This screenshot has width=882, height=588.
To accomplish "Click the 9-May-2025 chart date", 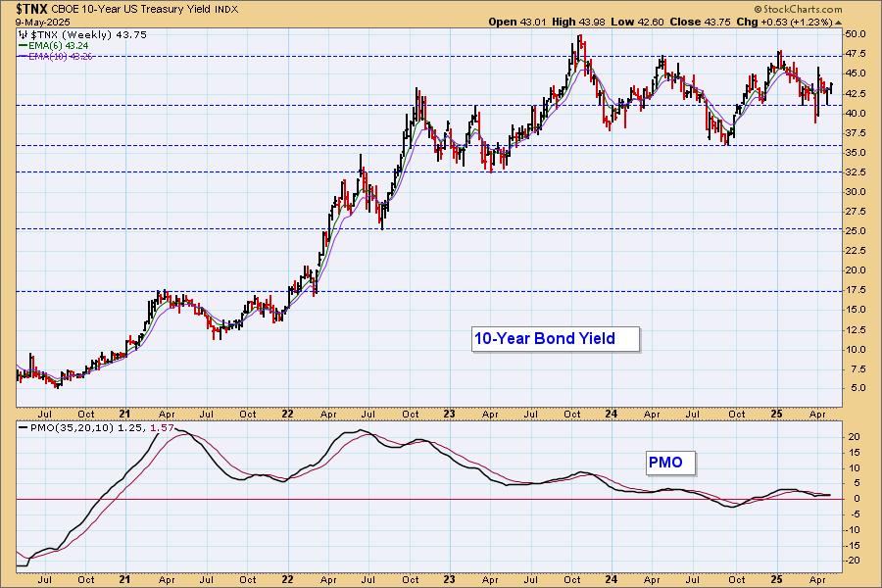I will (x=43, y=22).
